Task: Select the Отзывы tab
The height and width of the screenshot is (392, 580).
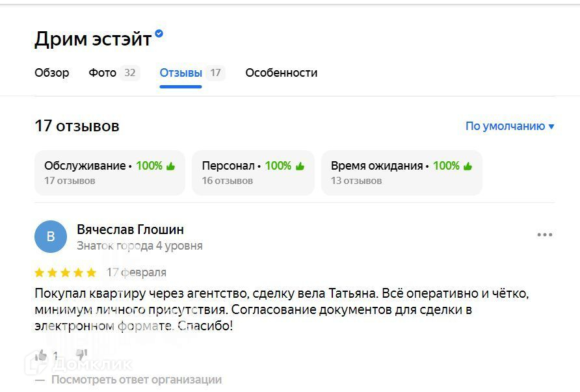Action: coord(181,73)
